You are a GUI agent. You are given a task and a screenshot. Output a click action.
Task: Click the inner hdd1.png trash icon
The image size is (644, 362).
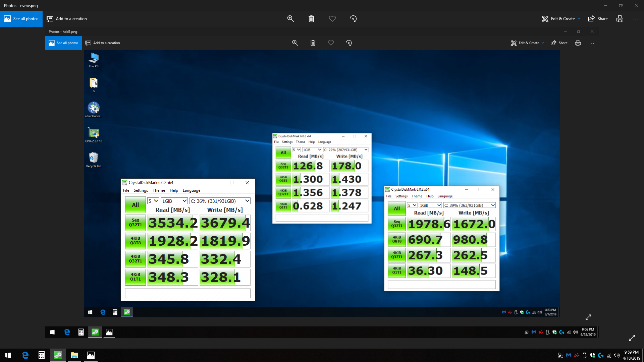pyautogui.click(x=313, y=43)
